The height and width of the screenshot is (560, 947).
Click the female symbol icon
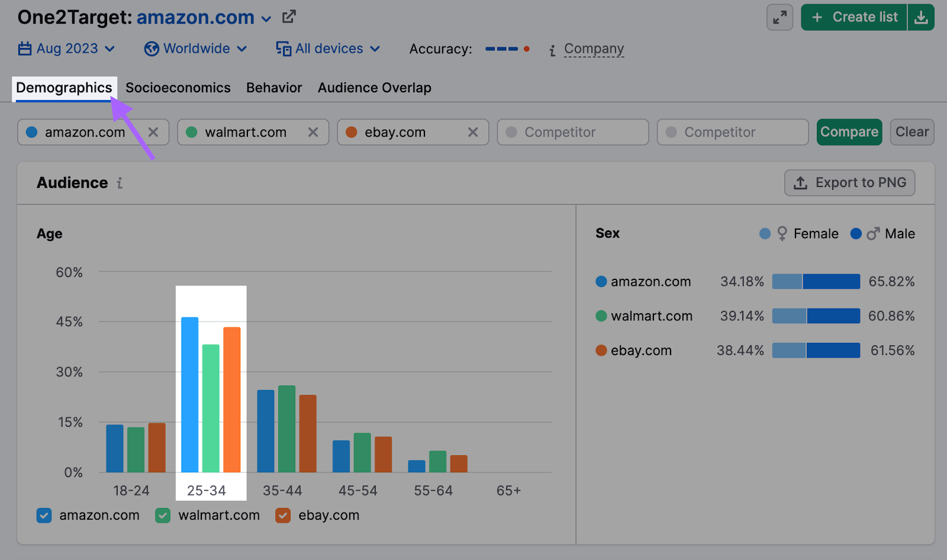click(782, 234)
